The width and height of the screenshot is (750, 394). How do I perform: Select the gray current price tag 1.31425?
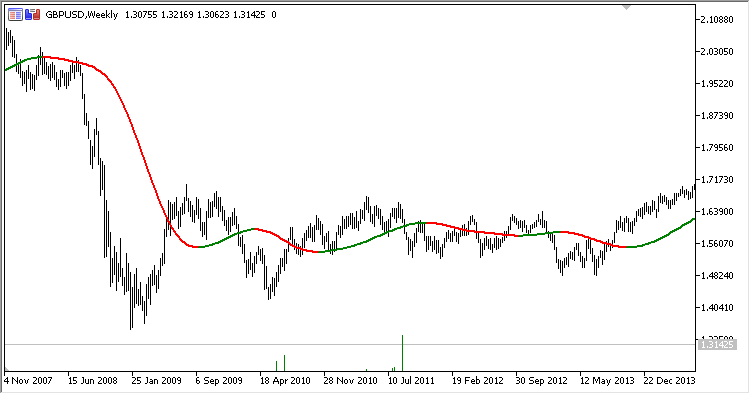[x=716, y=344]
